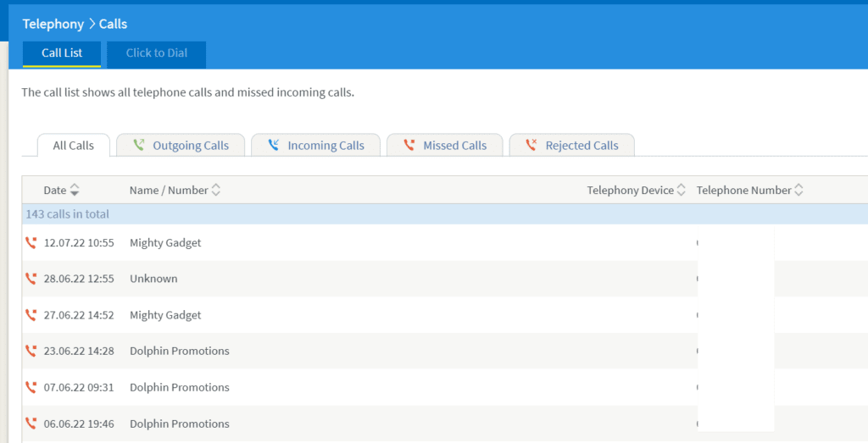Click missed call icon for 06.06.22 19:46
This screenshot has height=443, width=868.
coord(31,424)
